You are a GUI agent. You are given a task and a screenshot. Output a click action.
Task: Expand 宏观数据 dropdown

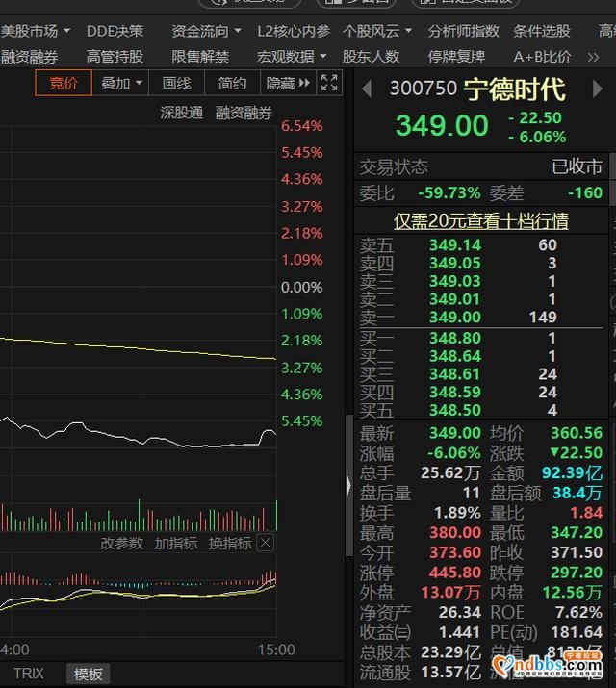click(292, 57)
